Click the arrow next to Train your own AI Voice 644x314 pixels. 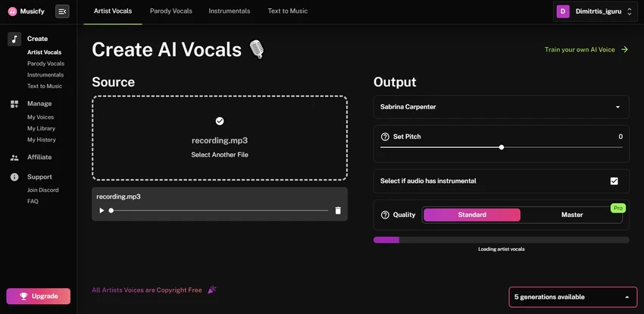[625, 50]
